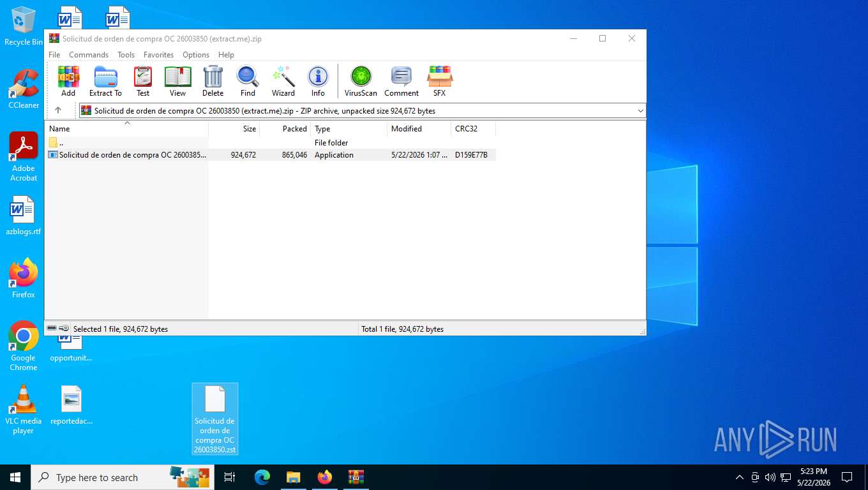Sort files by Packed column

coord(285,129)
